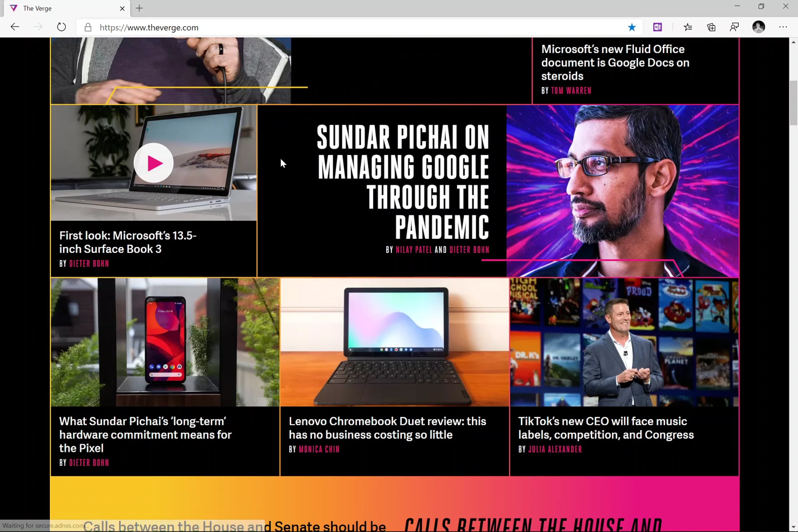
Task: Click the scrollbar down arrow
Action: (793, 528)
